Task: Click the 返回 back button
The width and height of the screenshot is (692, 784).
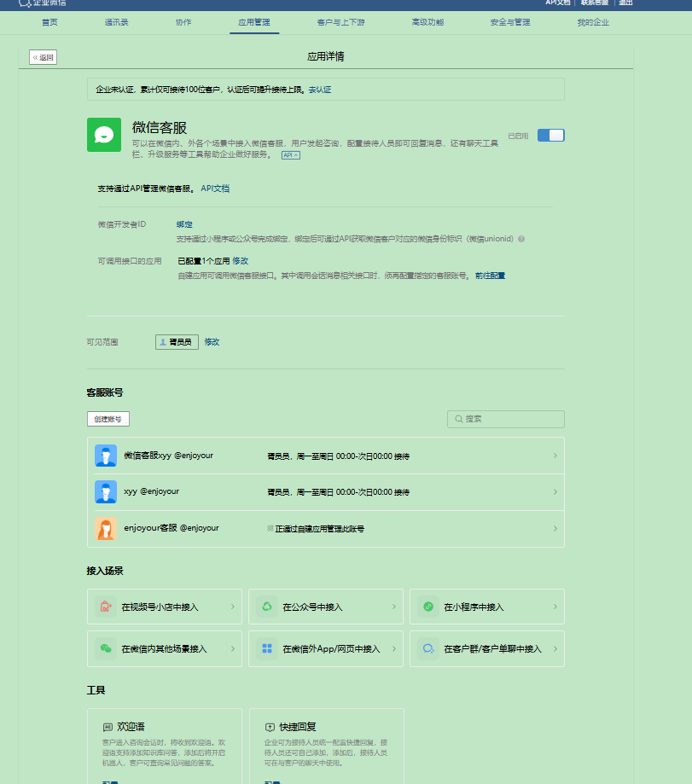Action: (x=43, y=57)
